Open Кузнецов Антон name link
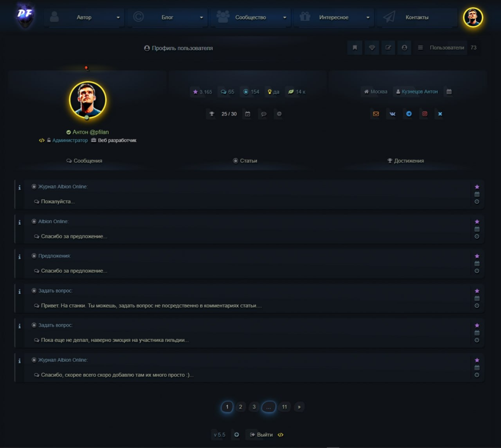This screenshot has height=448, width=501. point(417,92)
